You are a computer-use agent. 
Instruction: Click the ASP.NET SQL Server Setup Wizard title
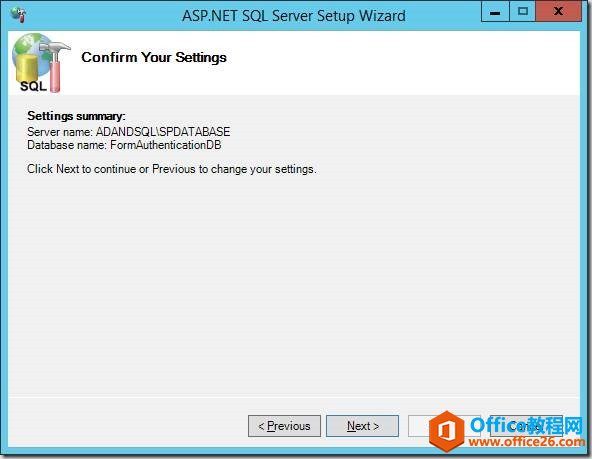tap(294, 16)
